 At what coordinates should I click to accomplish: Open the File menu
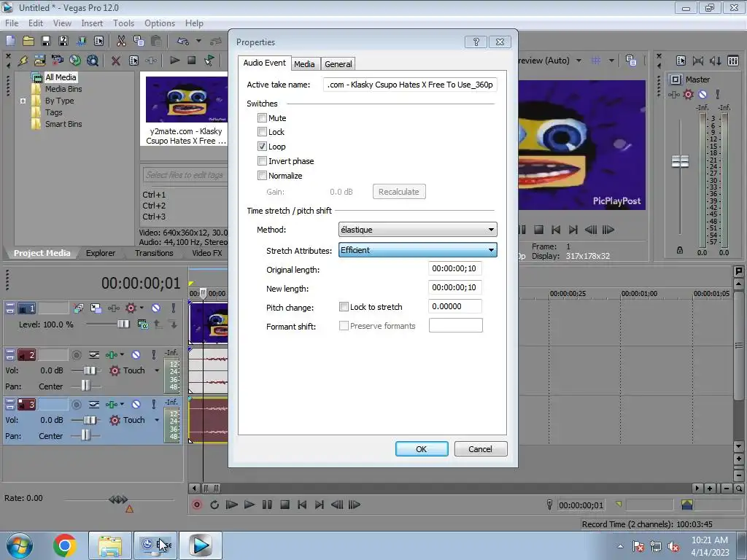(x=12, y=23)
